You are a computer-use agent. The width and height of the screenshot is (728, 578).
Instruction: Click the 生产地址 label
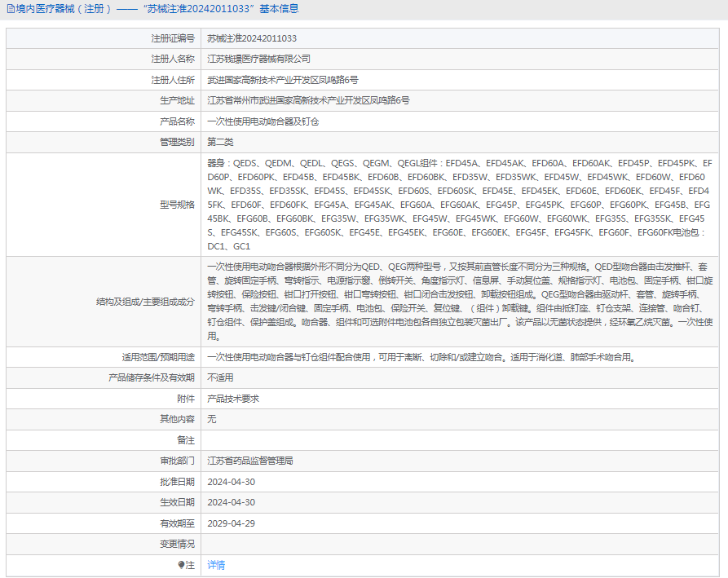(x=177, y=100)
